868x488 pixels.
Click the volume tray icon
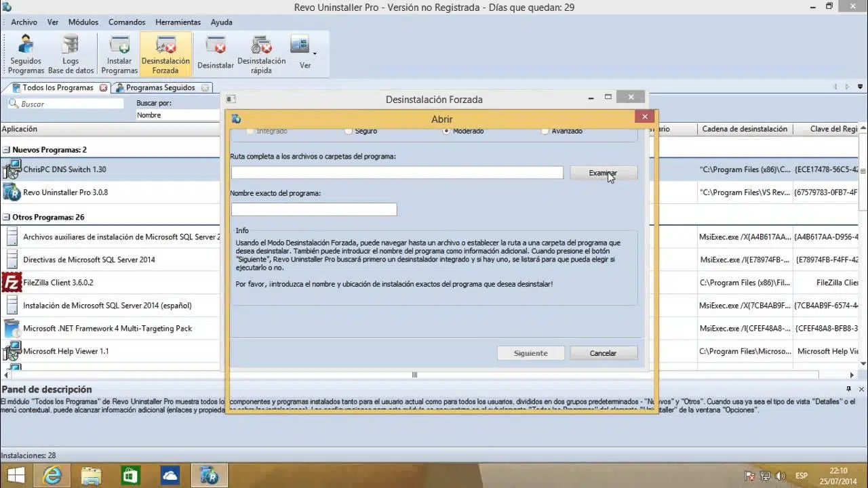(x=781, y=476)
